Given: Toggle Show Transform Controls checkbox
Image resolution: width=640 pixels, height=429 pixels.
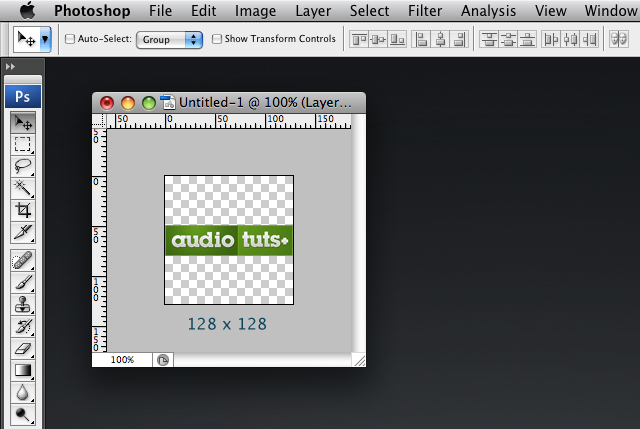Looking at the screenshot, I should (x=217, y=39).
